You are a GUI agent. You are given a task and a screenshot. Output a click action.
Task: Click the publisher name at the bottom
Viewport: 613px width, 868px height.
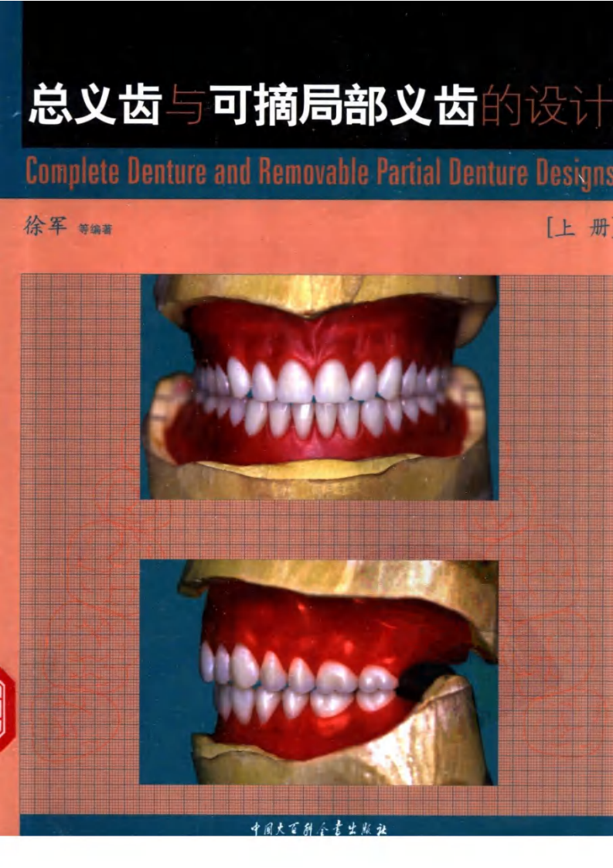(x=318, y=827)
